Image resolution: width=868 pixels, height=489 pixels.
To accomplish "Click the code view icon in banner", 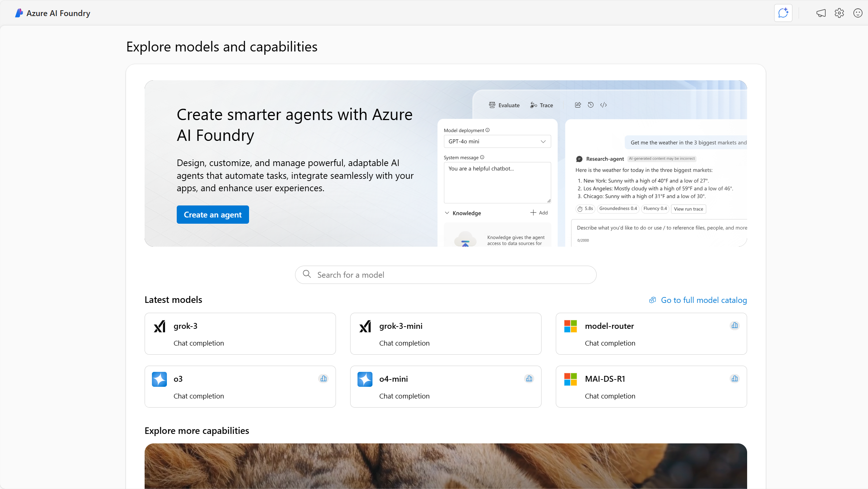I will [604, 105].
